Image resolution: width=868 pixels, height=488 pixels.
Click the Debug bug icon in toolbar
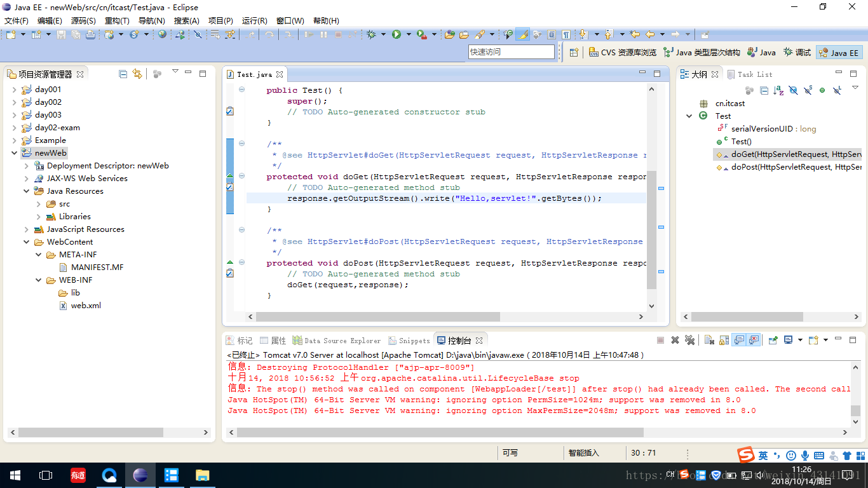click(x=371, y=34)
